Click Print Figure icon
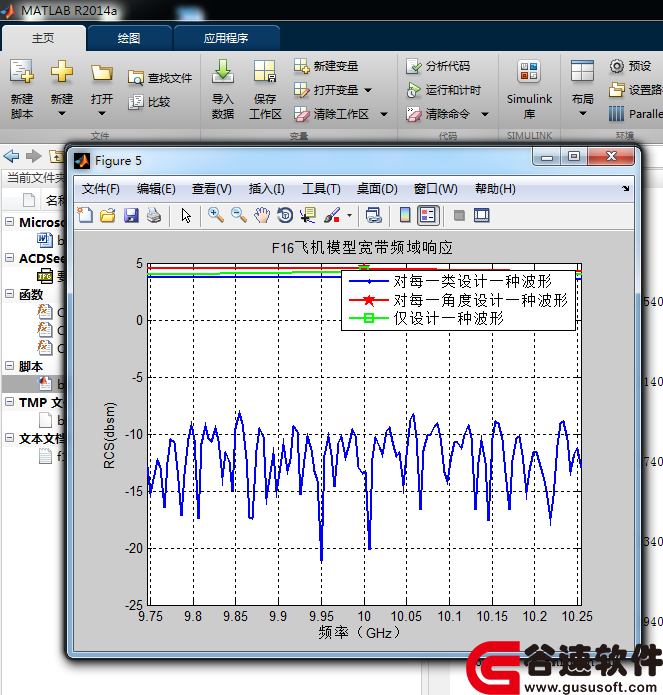The height and width of the screenshot is (695, 663). click(x=154, y=215)
